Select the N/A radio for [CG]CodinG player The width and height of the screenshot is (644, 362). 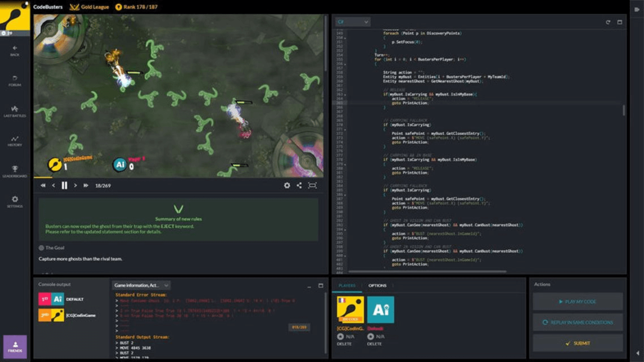click(x=341, y=336)
